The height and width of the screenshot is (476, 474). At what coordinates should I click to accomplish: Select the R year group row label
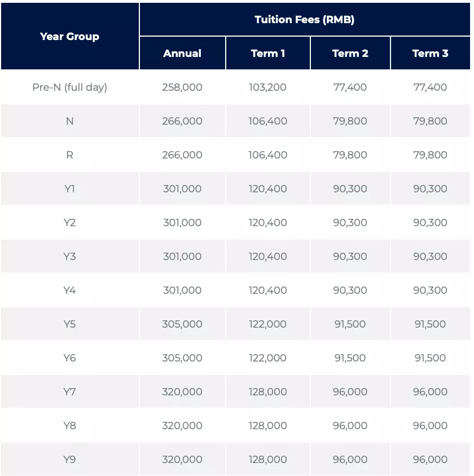click(70, 155)
